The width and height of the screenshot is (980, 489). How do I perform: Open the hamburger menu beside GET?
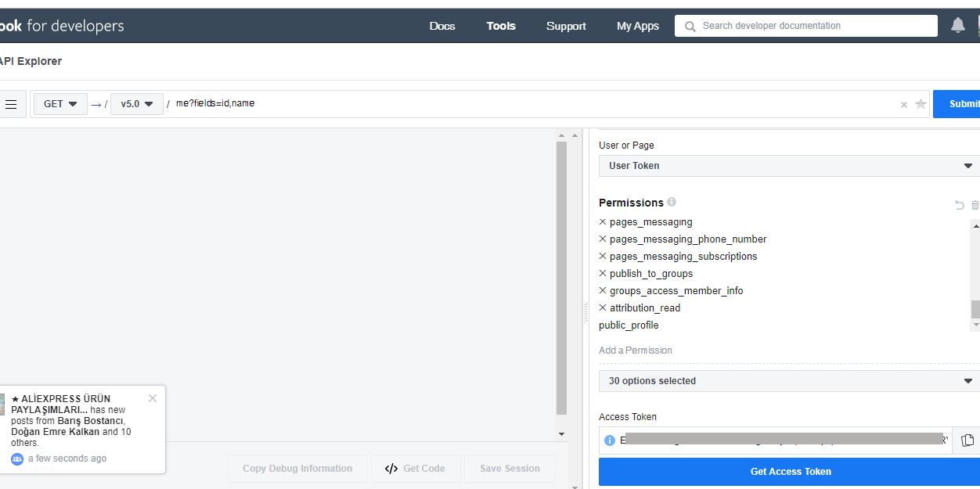click(11, 104)
